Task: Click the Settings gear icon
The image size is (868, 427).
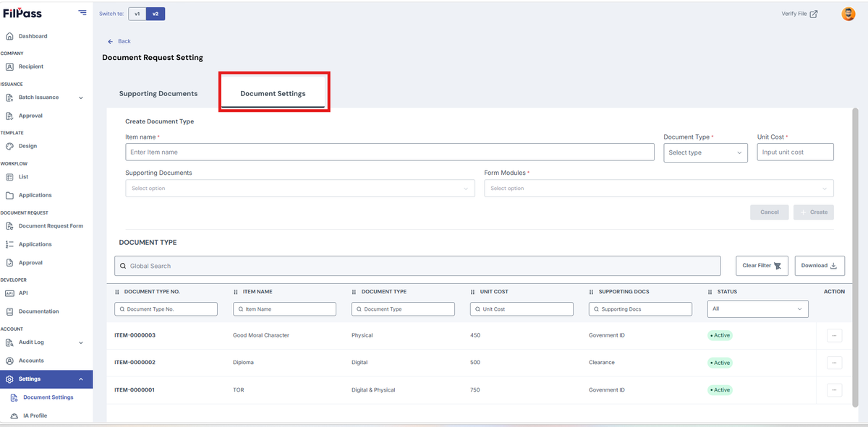Action: coord(9,379)
